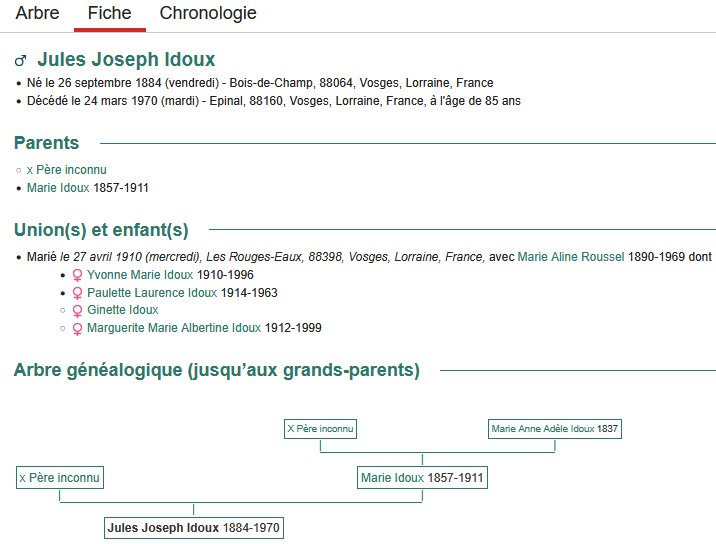The width and height of the screenshot is (716, 544).
Task: Click female icon next to Yvonne Marie Idoux
Action: [x=77, y=275]
